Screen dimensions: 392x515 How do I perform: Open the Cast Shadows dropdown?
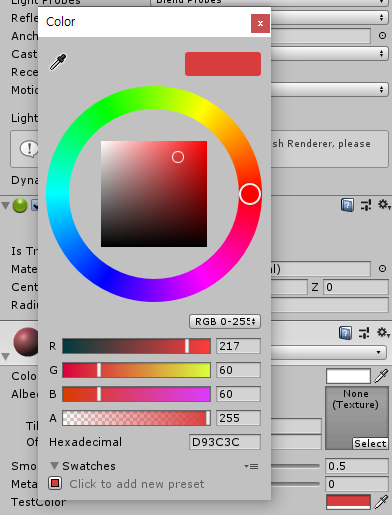(329, 53)
